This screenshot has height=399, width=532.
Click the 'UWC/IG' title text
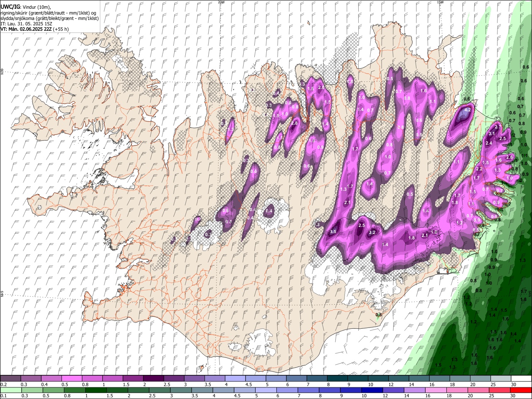coord(10,7)
